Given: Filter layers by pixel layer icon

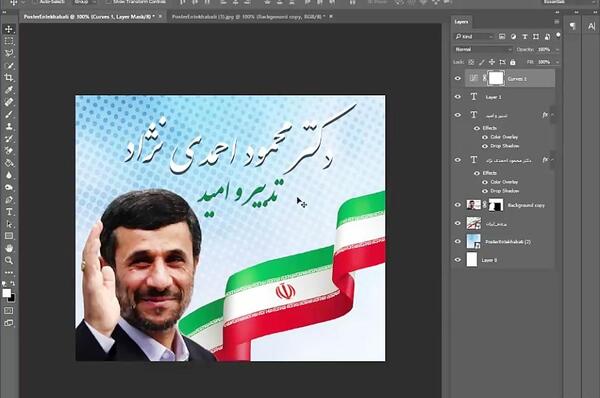Looking at the screenshot, I should click(502, 37).
